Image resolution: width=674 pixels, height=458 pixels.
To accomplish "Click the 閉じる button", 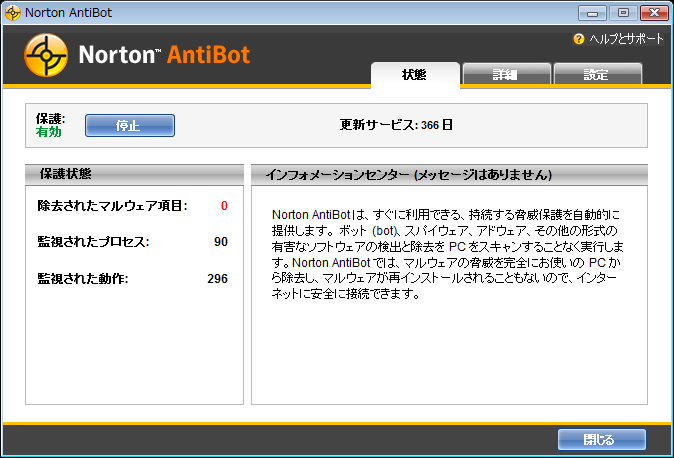I will click(602, 440).
